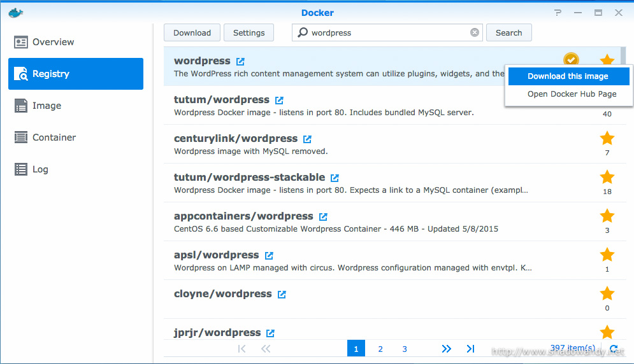Clear the wordpress search text
Image resolution: width=634 pixels, height=364 pixels.
[475, 32]
